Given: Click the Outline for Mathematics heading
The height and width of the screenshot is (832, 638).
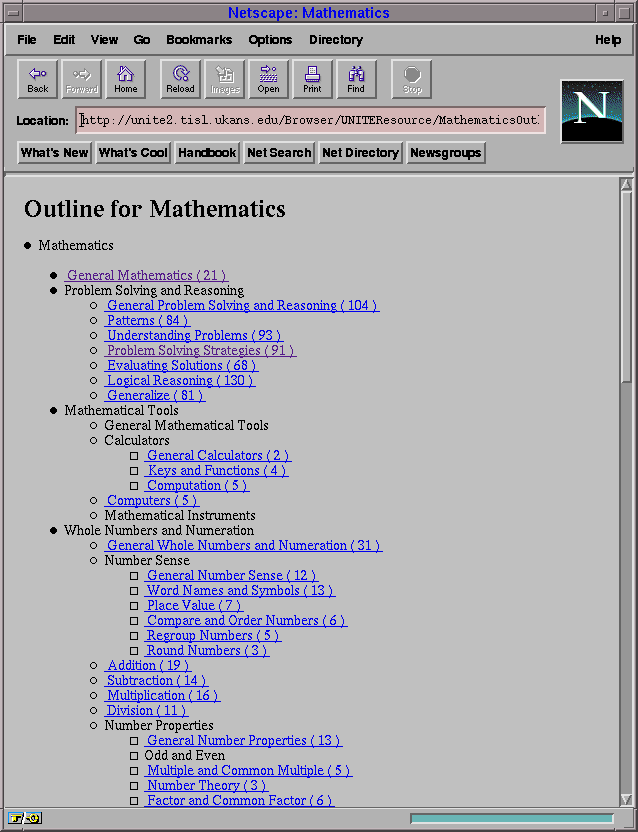Looking at the screenshot, I should tap(155, 209).
